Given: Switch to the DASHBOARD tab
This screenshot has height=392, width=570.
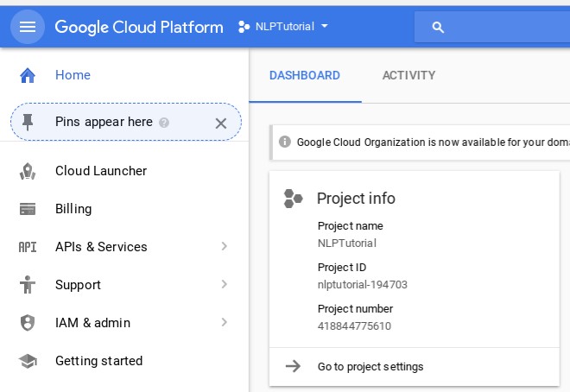Looking at the screenshot, I should [x=305, y=75].
